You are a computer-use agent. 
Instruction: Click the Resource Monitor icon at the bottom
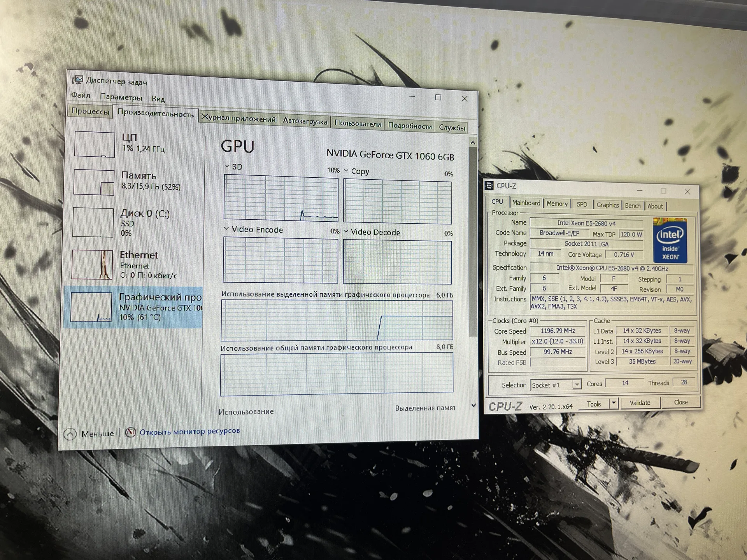[131, 432]
